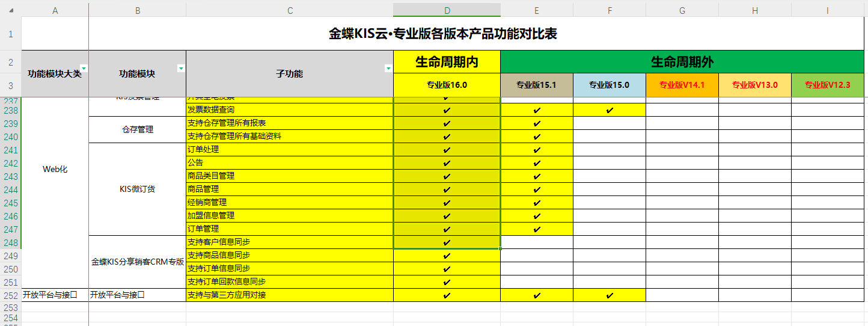The height and width of the screenshot is (326, 868).
Task: Click the 公告 cell
Action: 290,163
